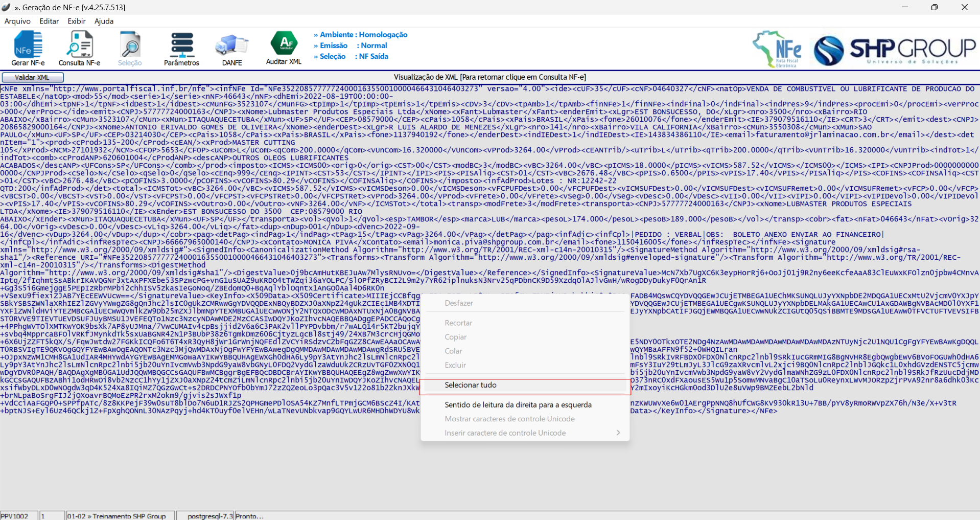Click the Emissão: Normal label
The width and height of the screenshot is (980, 520).
click(353, 46)
